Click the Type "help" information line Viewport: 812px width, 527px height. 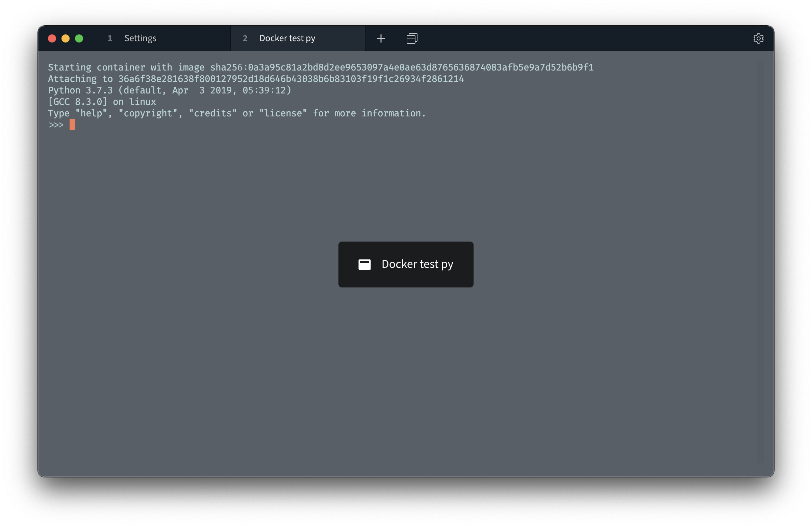(237, 113)
